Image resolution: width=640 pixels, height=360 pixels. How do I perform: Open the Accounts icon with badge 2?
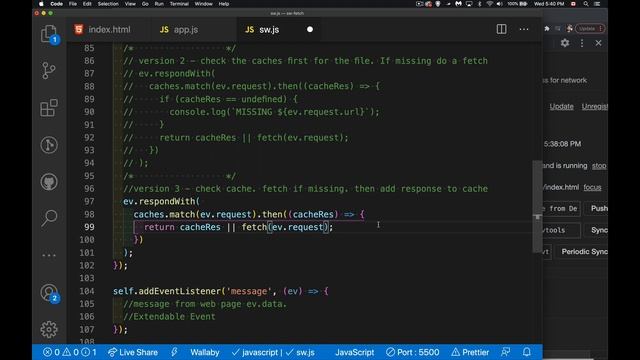pos(49,293)
